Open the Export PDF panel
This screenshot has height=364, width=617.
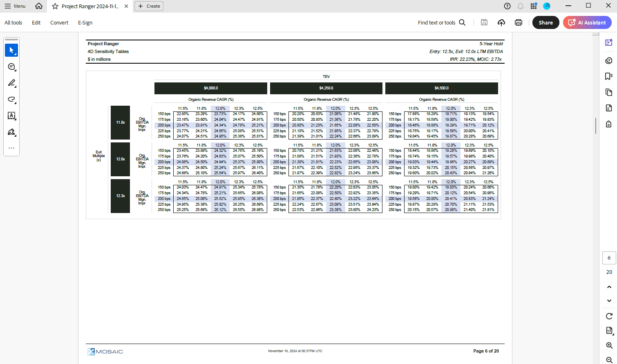609,107
